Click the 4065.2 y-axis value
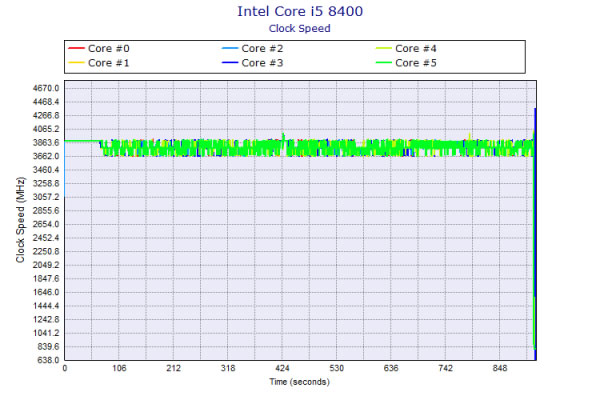 (x=46, y=129)
